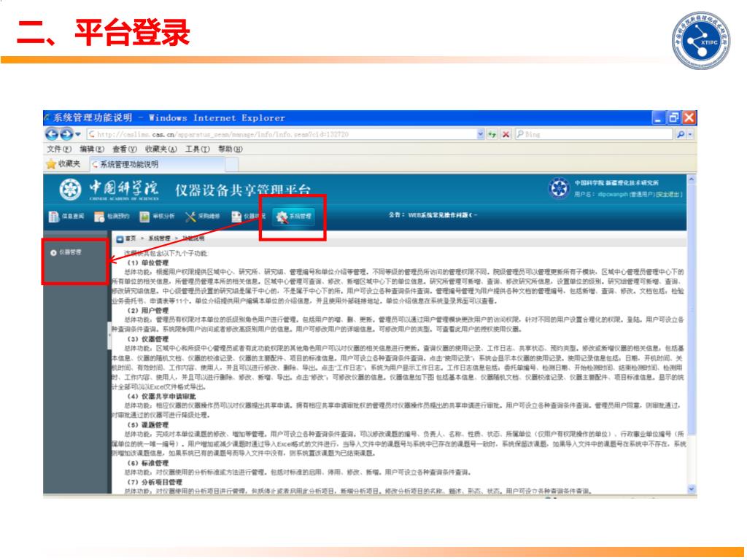Click the page scrollbar down arrow
The height and width of the screenshot is (560, 747).
pos(692,489)
